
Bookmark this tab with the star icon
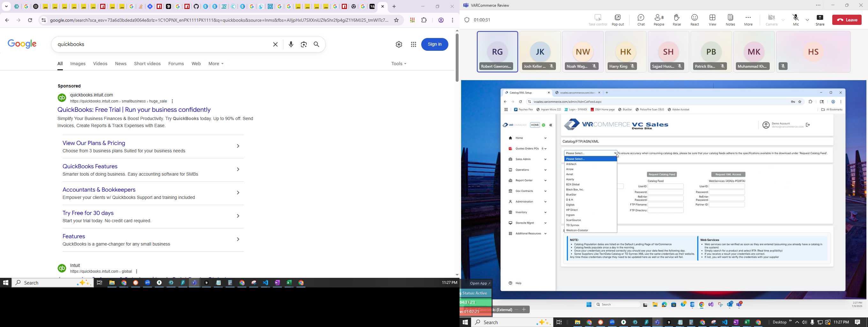pos(397,20)
